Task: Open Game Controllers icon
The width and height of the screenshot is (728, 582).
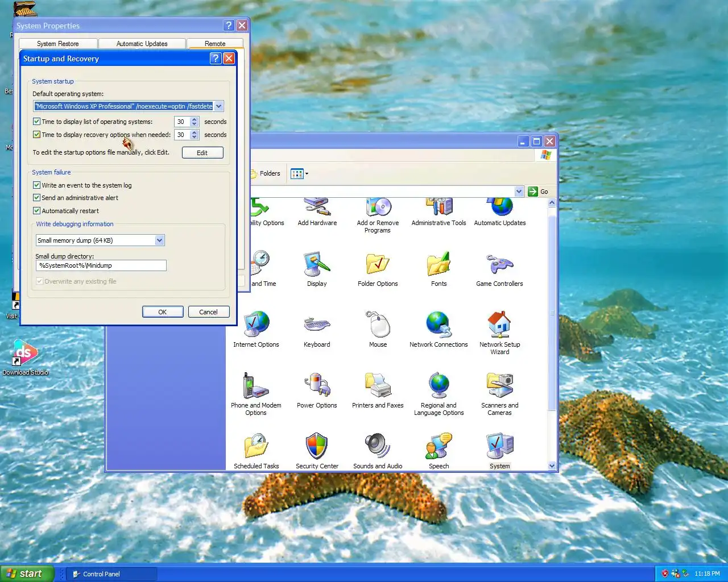Action: tap(499, 269)
